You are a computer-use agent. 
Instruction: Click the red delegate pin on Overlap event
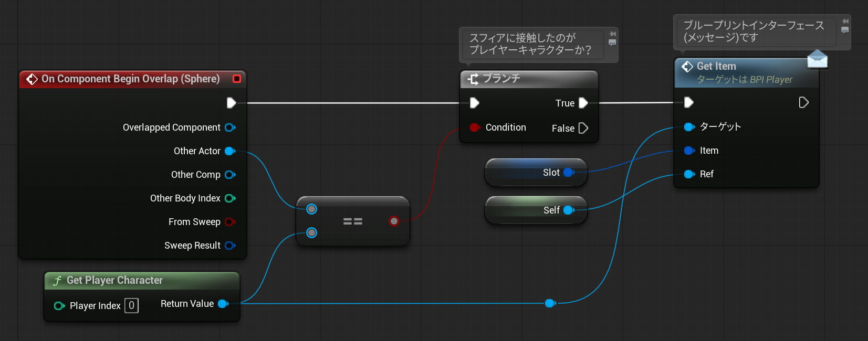pyautogui.click(x=237, y=79)
